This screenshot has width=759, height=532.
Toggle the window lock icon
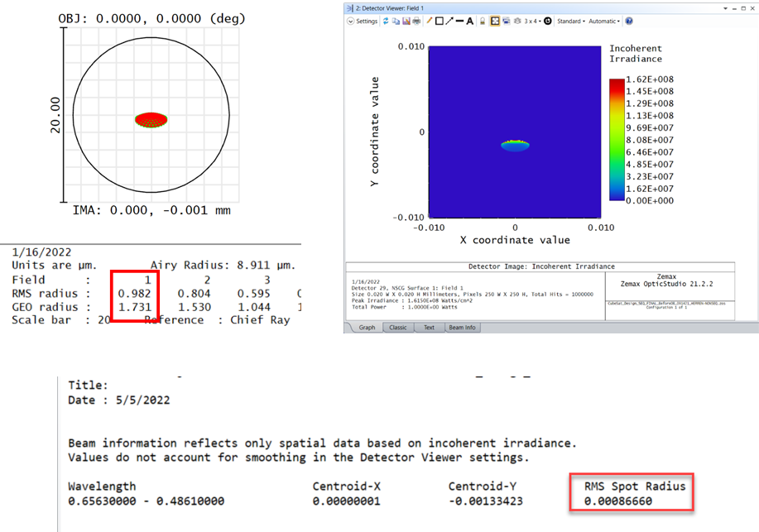(x=483, y=22)
